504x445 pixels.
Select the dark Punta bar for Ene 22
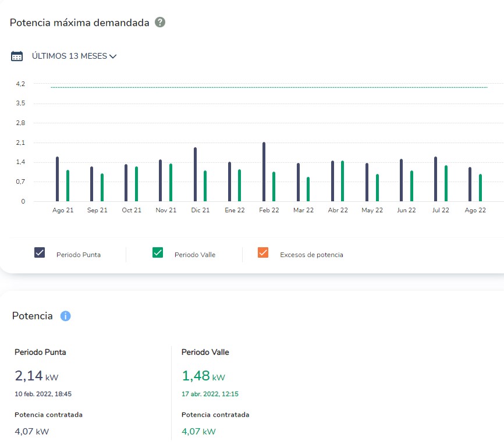tap(229, 181)
